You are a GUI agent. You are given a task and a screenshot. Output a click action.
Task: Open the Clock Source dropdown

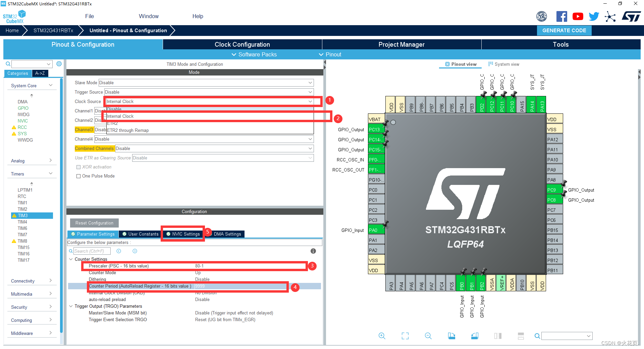click(310, 101)
